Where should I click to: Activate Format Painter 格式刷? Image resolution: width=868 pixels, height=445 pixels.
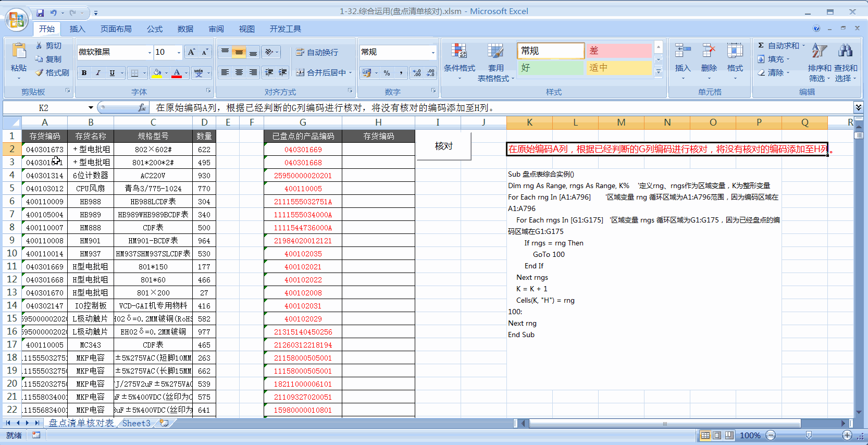pyautogui.click(x=52, y=73)
